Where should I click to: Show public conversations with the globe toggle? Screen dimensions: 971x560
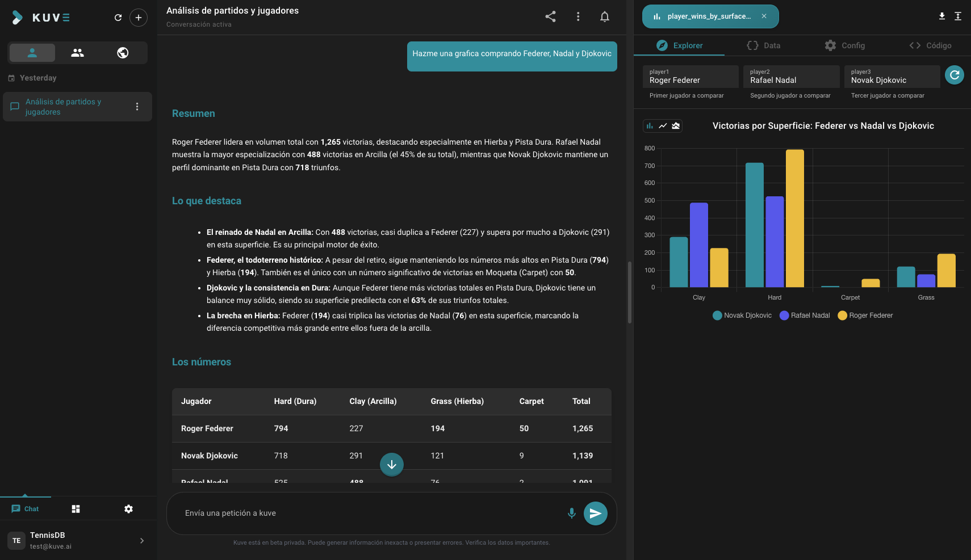[x=123, y=52]
